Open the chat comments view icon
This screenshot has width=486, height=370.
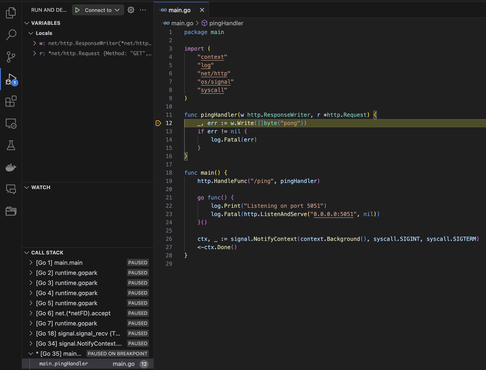pyautogui.click(x=11, y=189)
